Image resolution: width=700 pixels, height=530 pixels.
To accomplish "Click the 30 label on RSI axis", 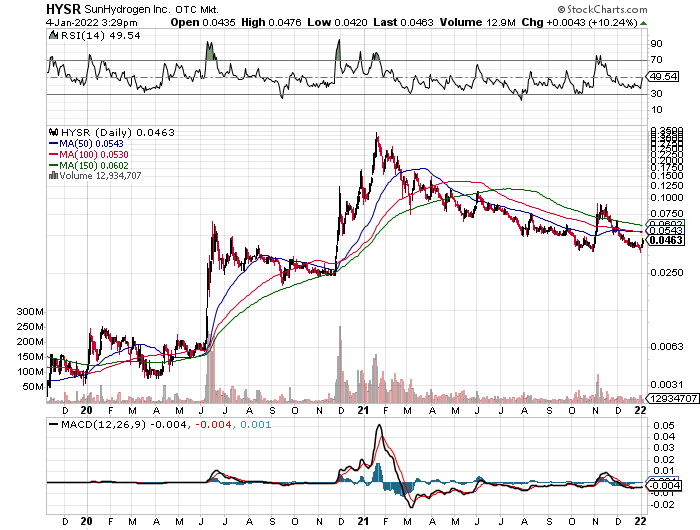I will 656,94.
